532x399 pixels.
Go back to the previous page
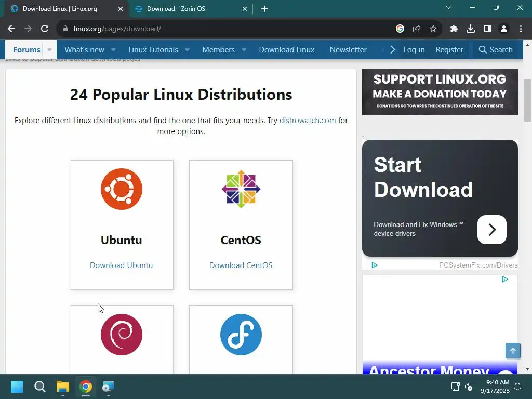tap(11, 29)
